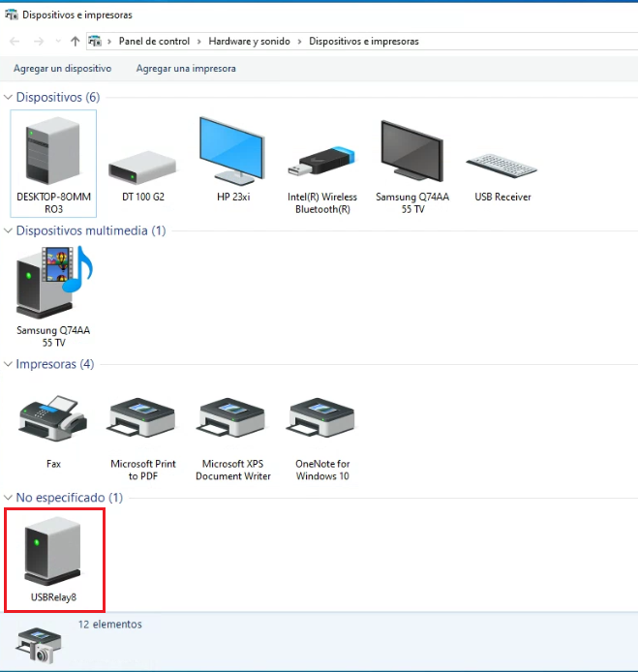The image size is (638, 672).
Task: Click the details pane printer-camera icon
Action: tap(39, 646)
